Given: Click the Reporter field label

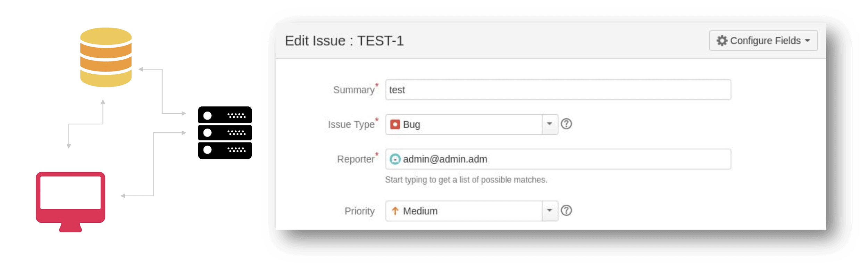Looking at the screenshot, I should point(355,159).
